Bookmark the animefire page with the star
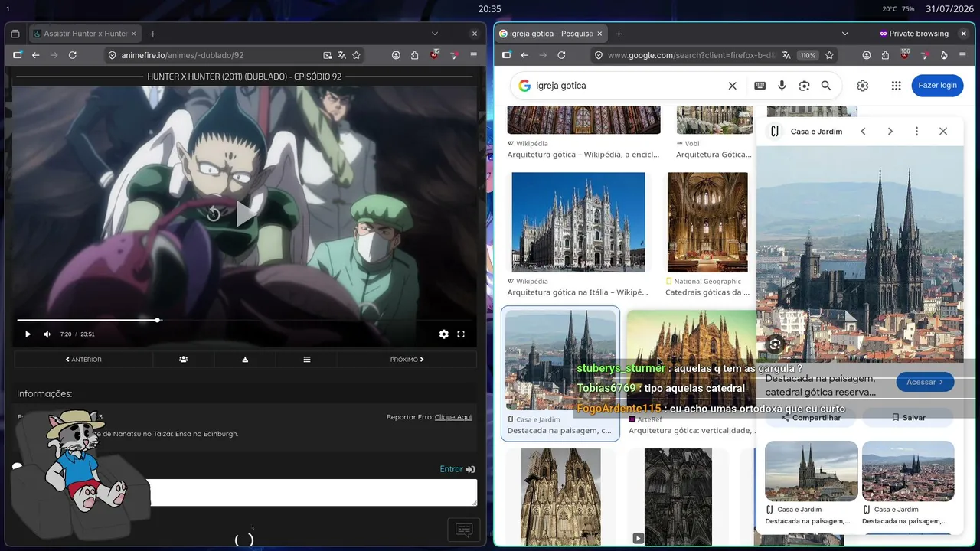980x551 pixels. [356, 55]
